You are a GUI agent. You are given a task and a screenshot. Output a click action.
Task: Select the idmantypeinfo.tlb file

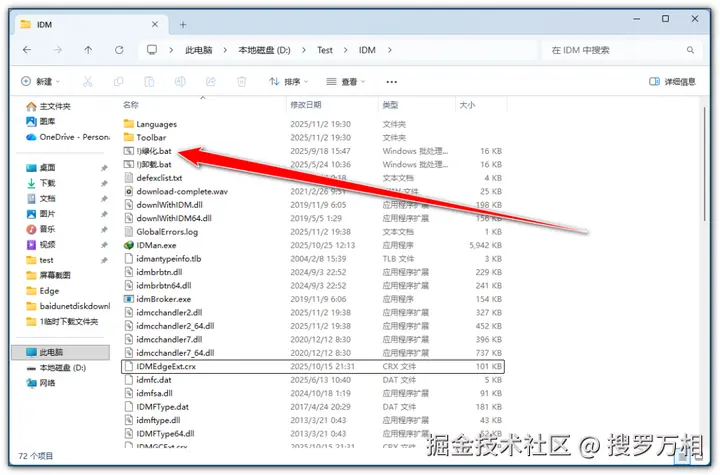click(x=313, y=259)
